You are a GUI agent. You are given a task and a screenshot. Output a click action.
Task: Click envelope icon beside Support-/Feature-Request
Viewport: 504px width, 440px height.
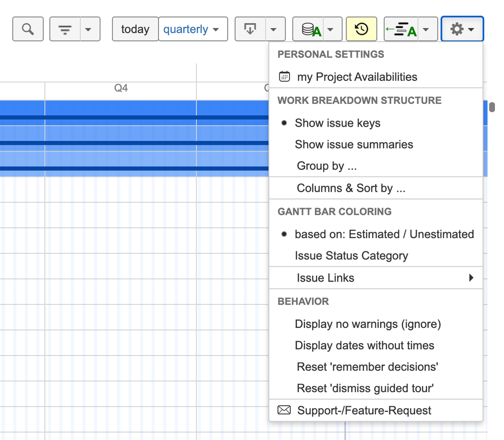284,410
